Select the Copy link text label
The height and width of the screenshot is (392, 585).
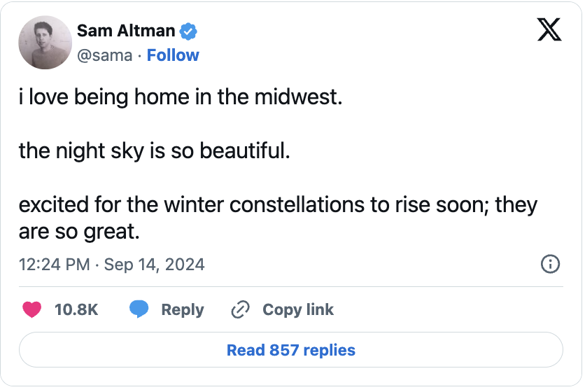(298, 309)
